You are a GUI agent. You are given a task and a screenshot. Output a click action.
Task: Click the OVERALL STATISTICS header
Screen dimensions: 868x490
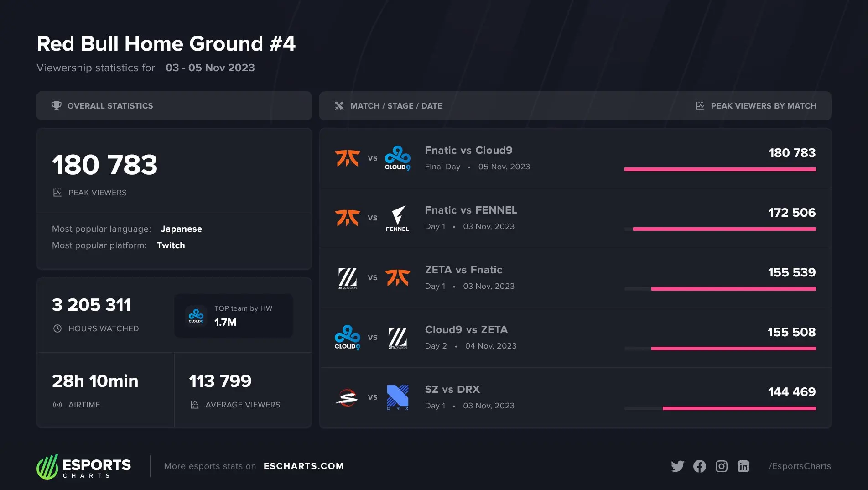110,106
